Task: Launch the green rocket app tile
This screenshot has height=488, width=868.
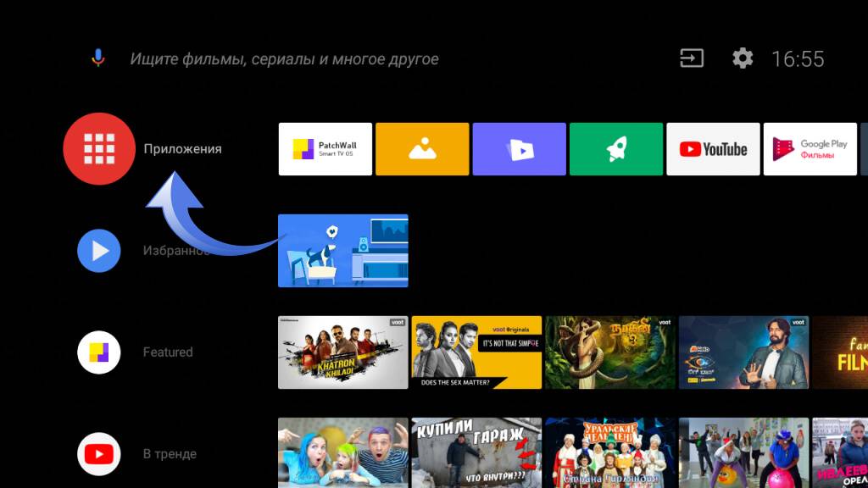Action: pos(616,149)
